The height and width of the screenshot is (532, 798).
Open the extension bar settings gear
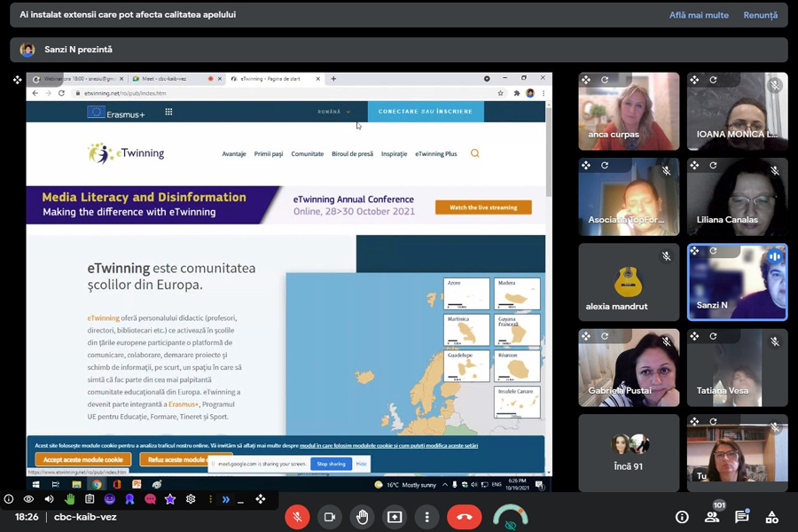coord(191,499)
